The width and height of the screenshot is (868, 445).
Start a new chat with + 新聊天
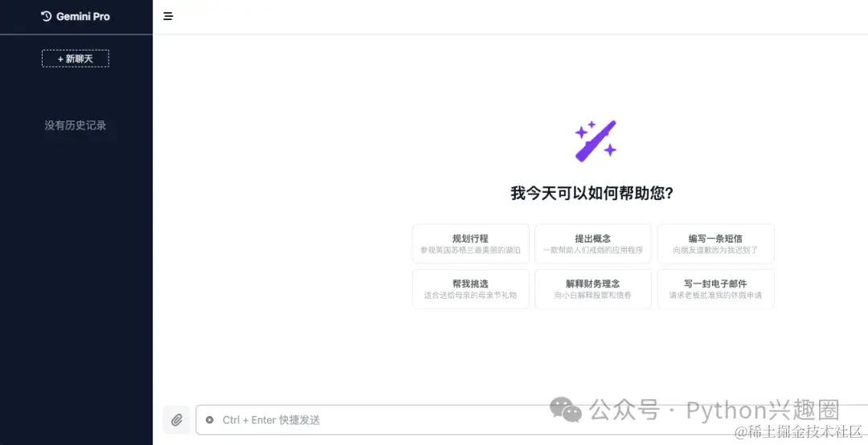pos(76,59)
